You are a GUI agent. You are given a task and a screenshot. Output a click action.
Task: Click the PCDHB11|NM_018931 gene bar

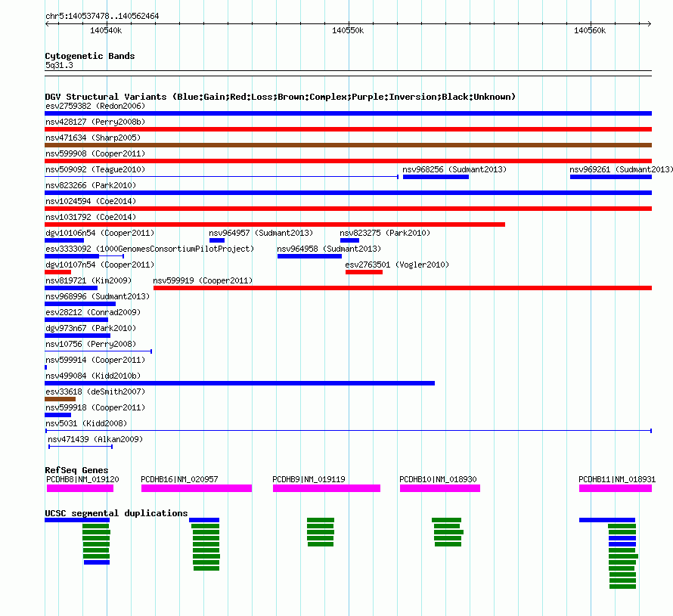pos(616,488)
